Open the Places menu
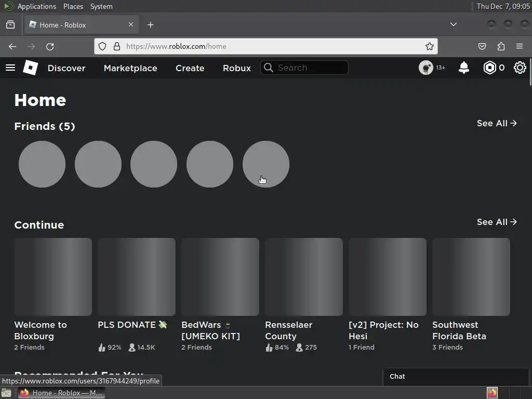The height and width of the screenshot is (399, 532). click(x=73, y=6)
